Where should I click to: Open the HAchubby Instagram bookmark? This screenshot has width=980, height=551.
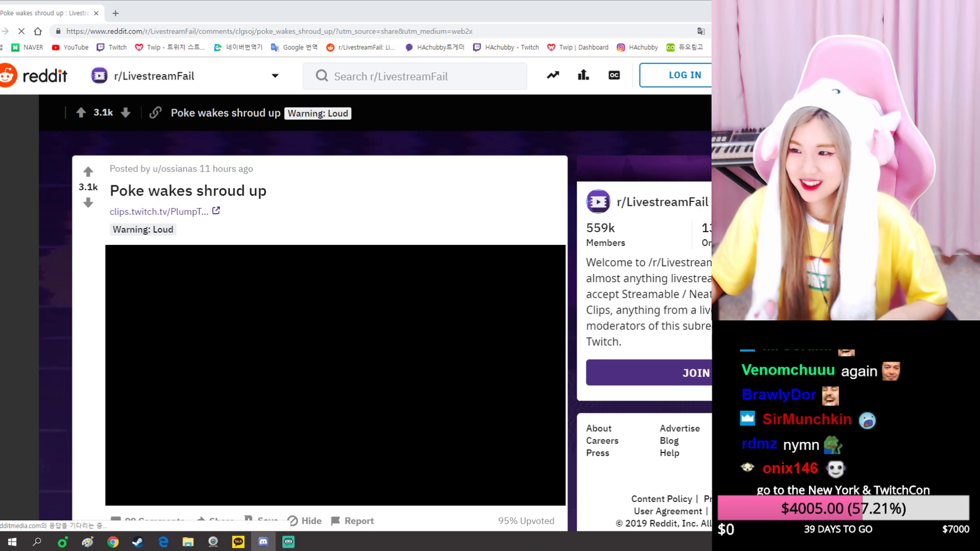(x=638, y=47)
